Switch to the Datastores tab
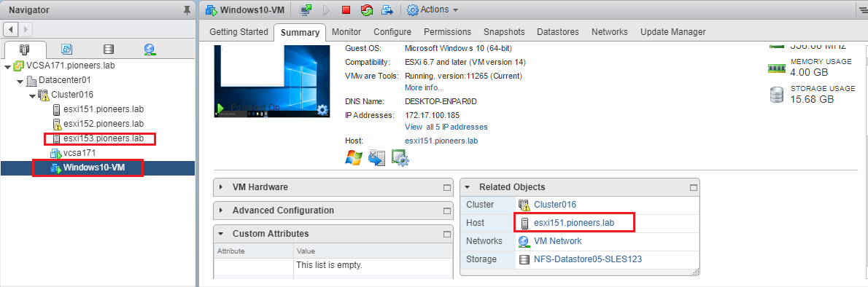 click(x=558, y=32)
